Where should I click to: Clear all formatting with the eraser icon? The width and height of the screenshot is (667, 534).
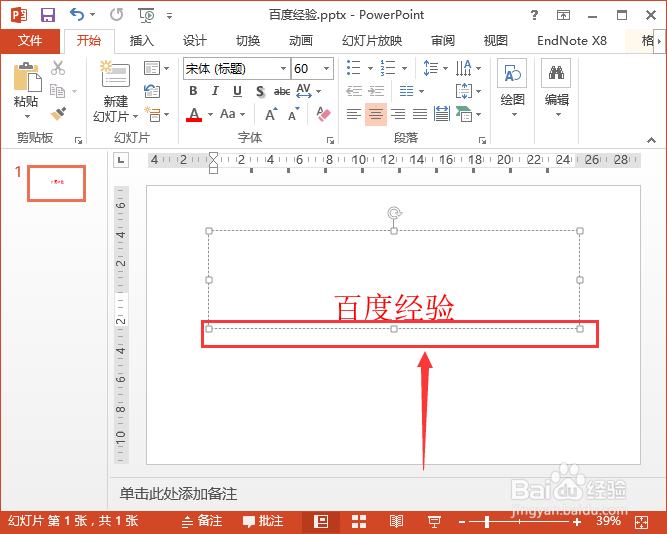(x=323, y=114)
